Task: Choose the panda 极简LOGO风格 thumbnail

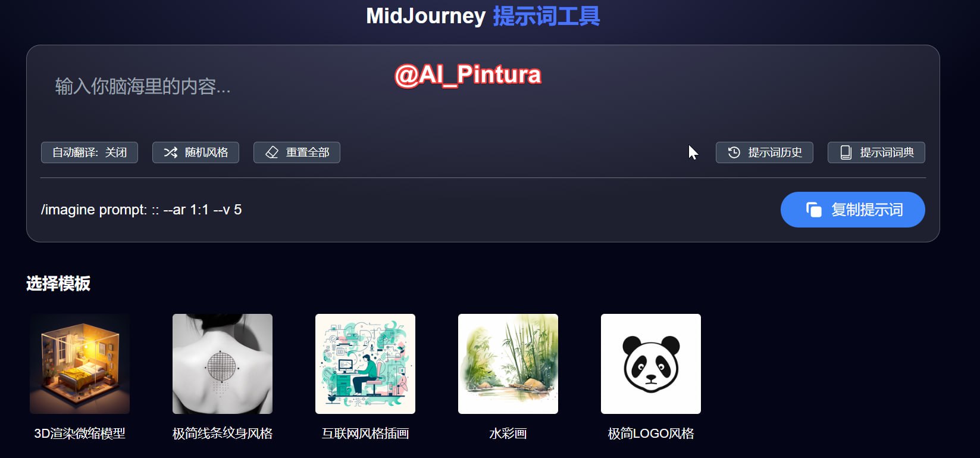Action: [651, 364]
